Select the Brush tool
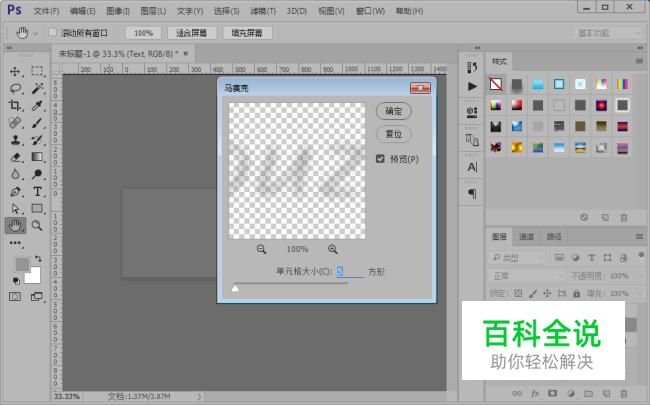 [37, 123]
